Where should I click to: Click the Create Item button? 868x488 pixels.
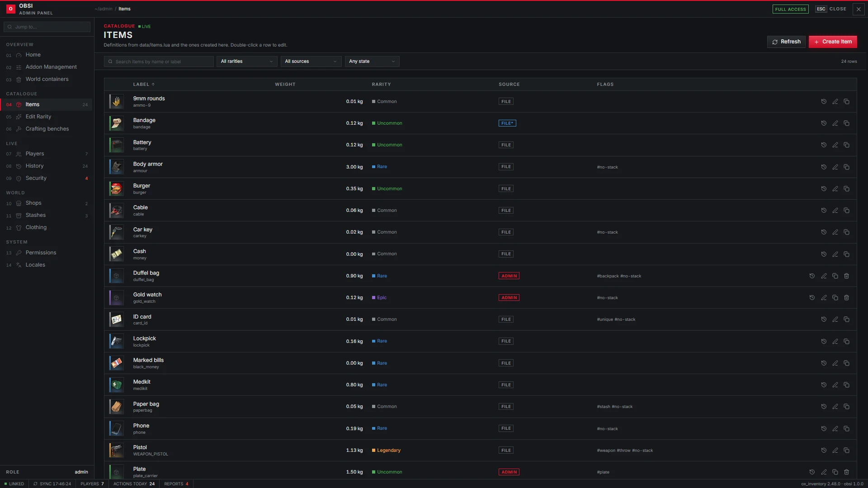click(833, 42)
